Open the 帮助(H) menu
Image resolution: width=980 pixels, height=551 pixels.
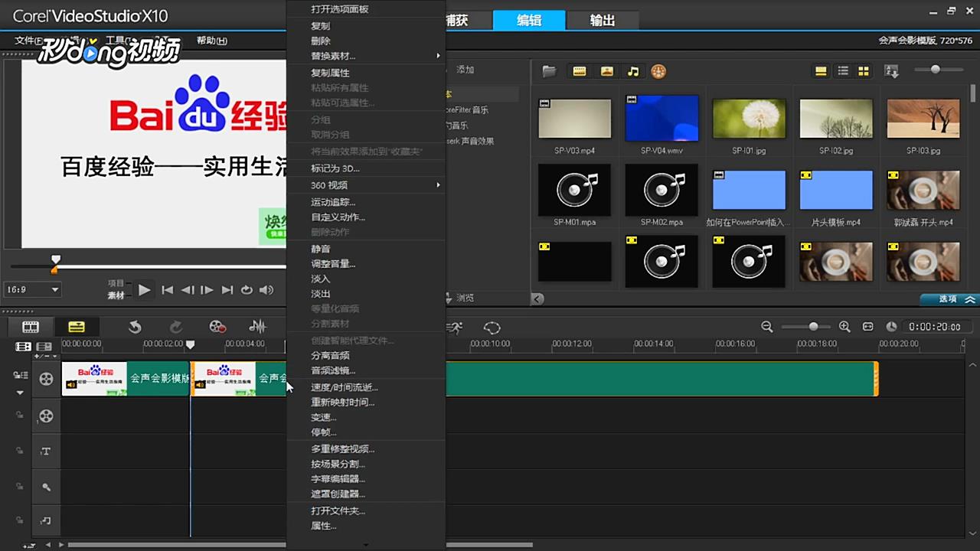coord(212,41)
